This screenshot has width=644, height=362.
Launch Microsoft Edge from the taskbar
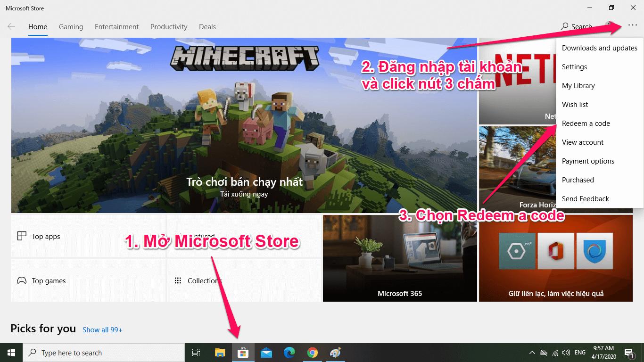click(289, 353)
